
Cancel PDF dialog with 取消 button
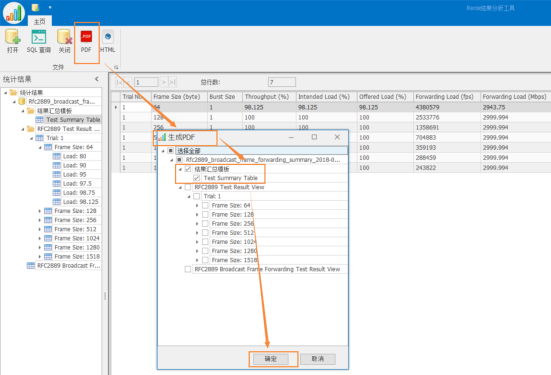coord(318,359)
